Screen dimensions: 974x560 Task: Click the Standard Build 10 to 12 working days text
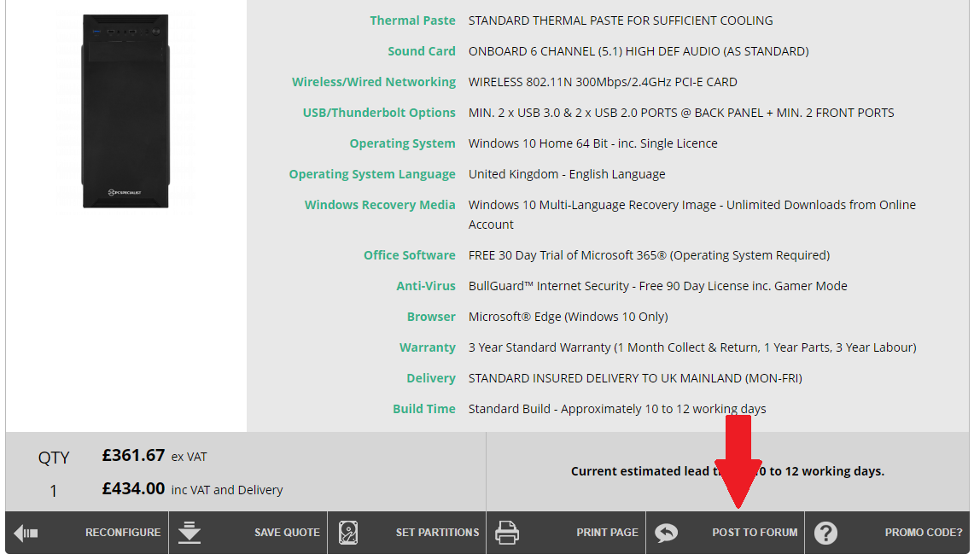617,409
